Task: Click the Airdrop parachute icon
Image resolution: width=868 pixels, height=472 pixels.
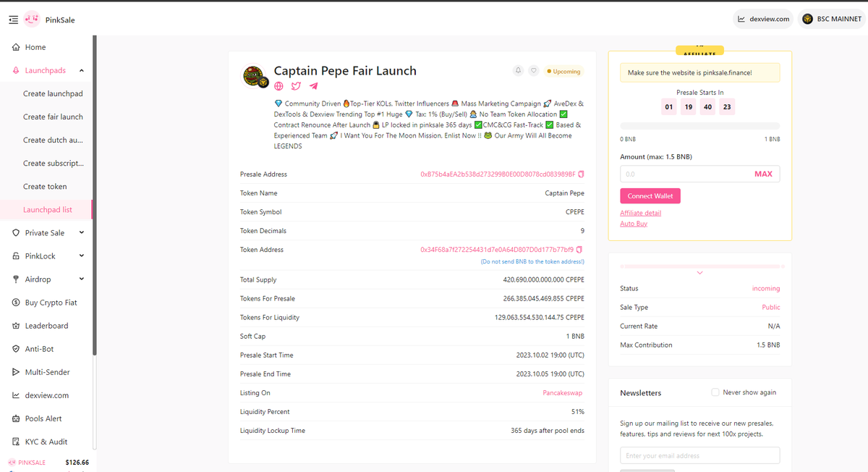Action: 16,279
